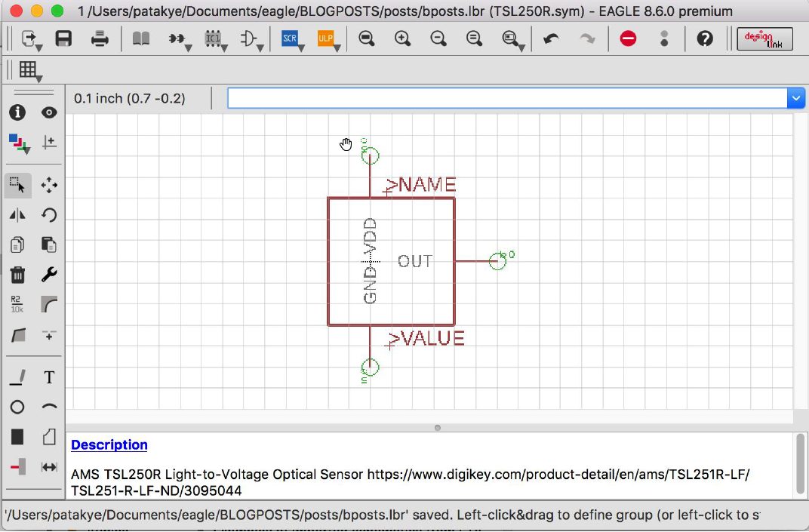
Task: Select the Rotate tool
Action: click(x=48, y=215)
